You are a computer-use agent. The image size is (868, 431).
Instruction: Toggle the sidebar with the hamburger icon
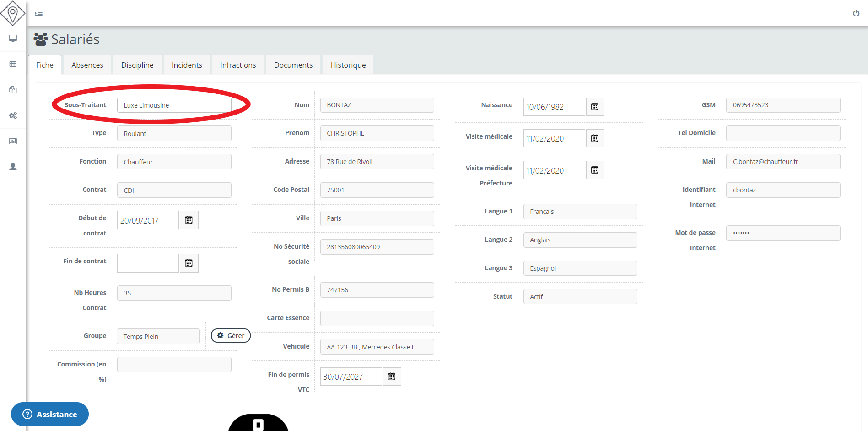[38, 13]
